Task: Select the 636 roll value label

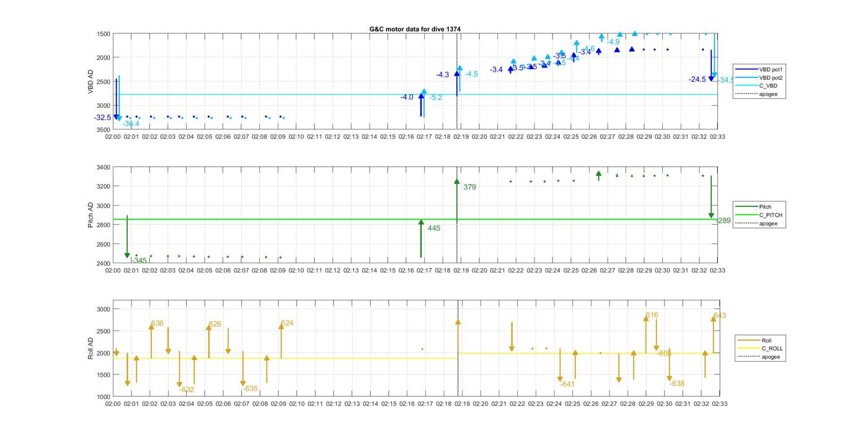Action: coord(157,323)
